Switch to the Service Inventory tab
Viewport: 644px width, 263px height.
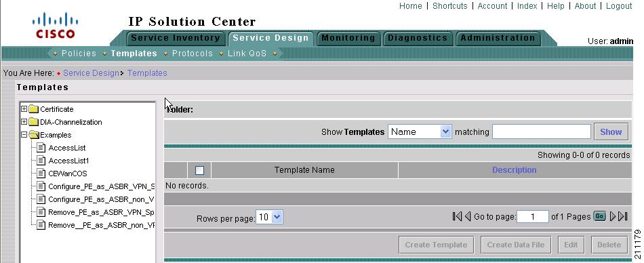click(175, 38)
